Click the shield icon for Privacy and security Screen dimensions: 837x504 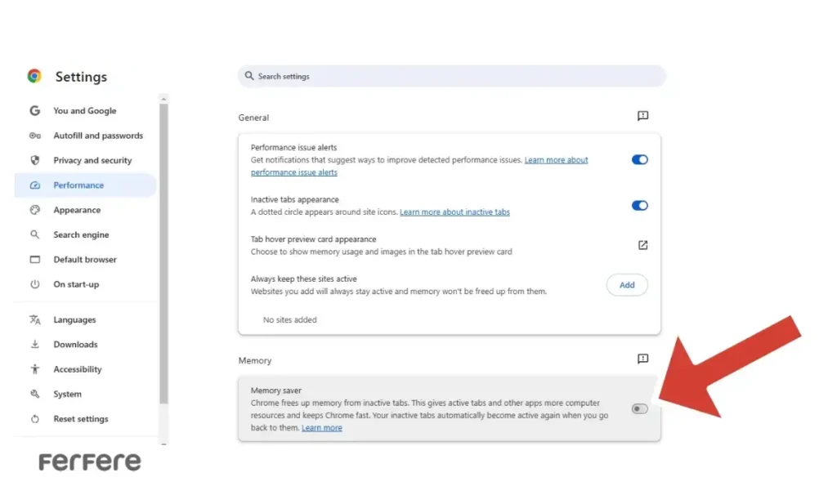tap(34, 161)
